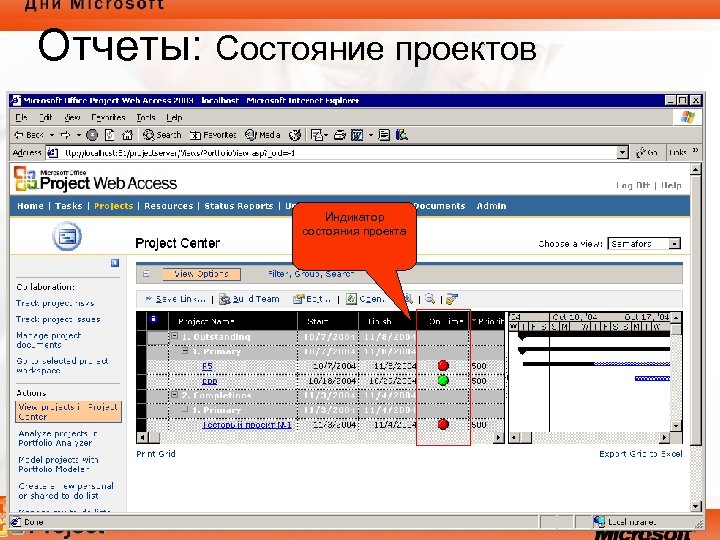This screenshot has height=540, width=720.
Task: Click the Go button beside address bar
Action: 647,152
